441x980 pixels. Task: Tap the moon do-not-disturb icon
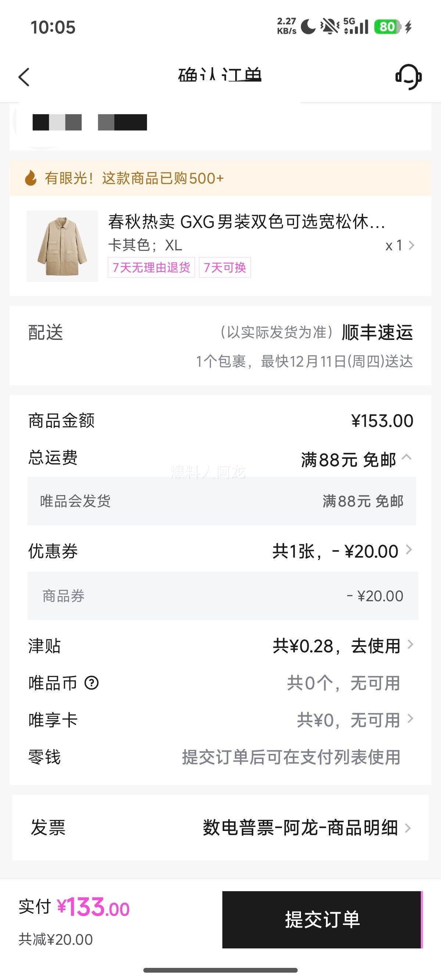click(x=308, y=27)
